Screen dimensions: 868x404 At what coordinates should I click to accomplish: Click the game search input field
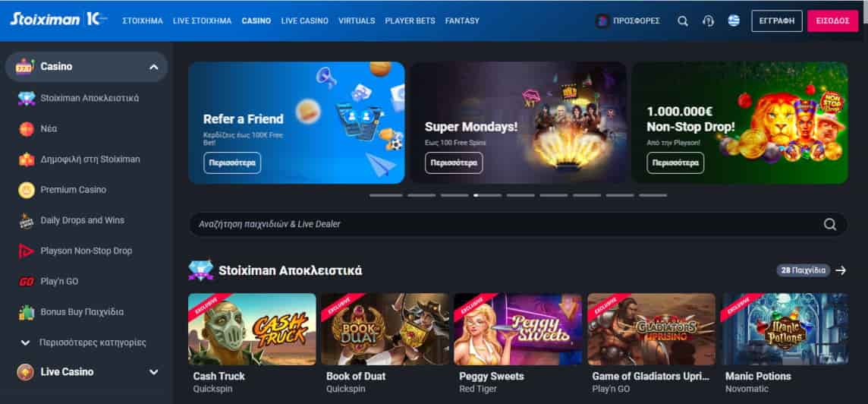517,225
